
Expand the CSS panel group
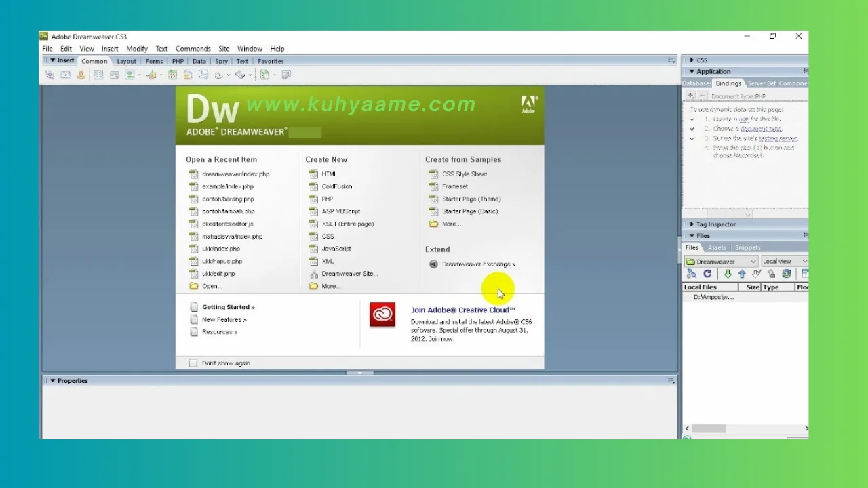tap(692, 60)
